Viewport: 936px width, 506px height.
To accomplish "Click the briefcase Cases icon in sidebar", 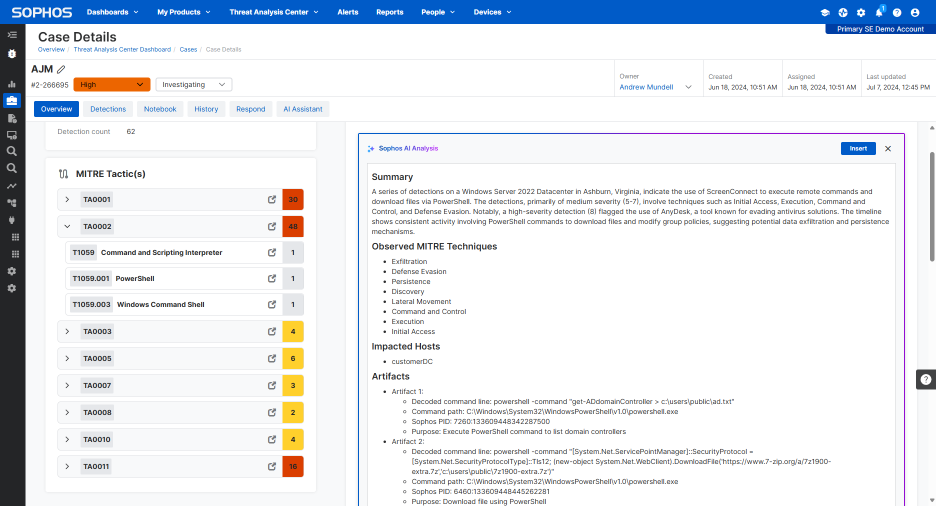I will point(12,101).
